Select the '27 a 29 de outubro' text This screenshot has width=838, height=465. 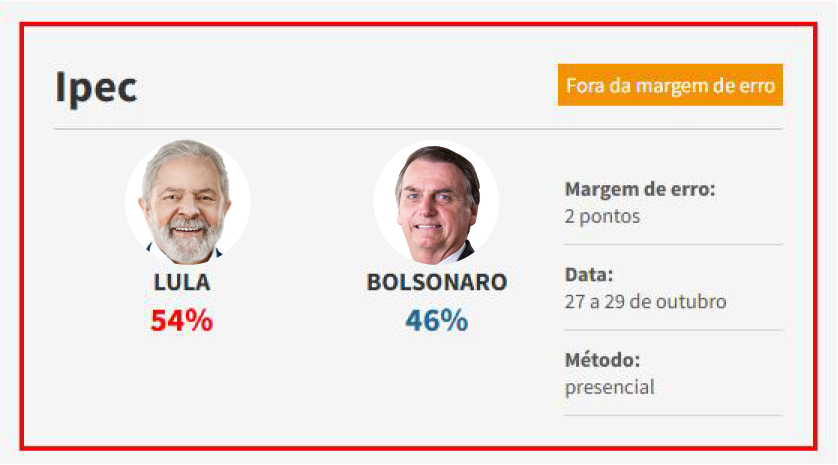click(x=645, y=301)
